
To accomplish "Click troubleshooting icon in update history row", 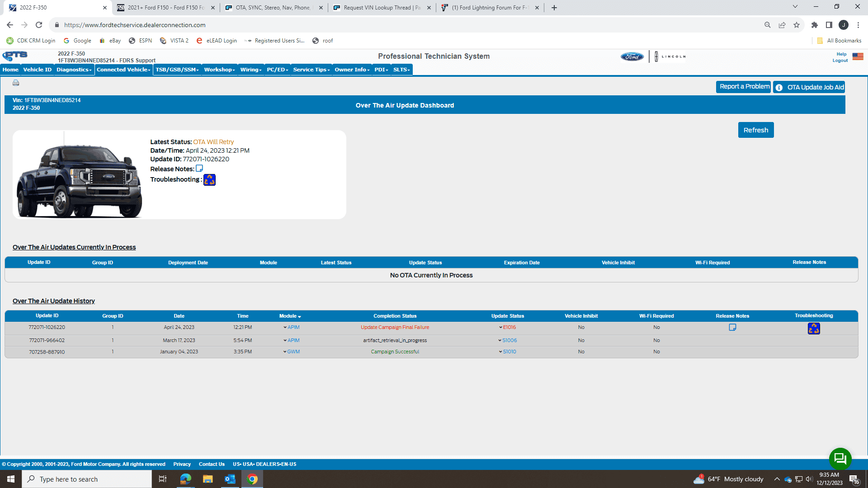I will (x=814, y=328).
